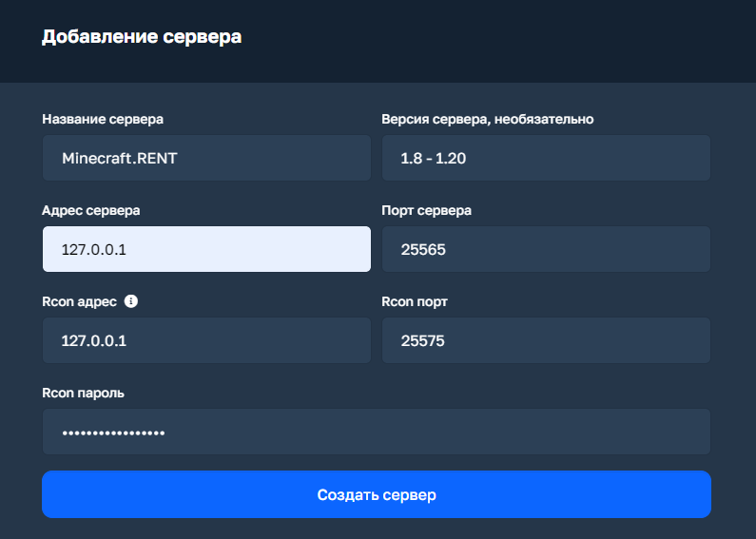Focus the Rcon адрес input field
This screenshot has width=756, height=539.
pos(206,340)
